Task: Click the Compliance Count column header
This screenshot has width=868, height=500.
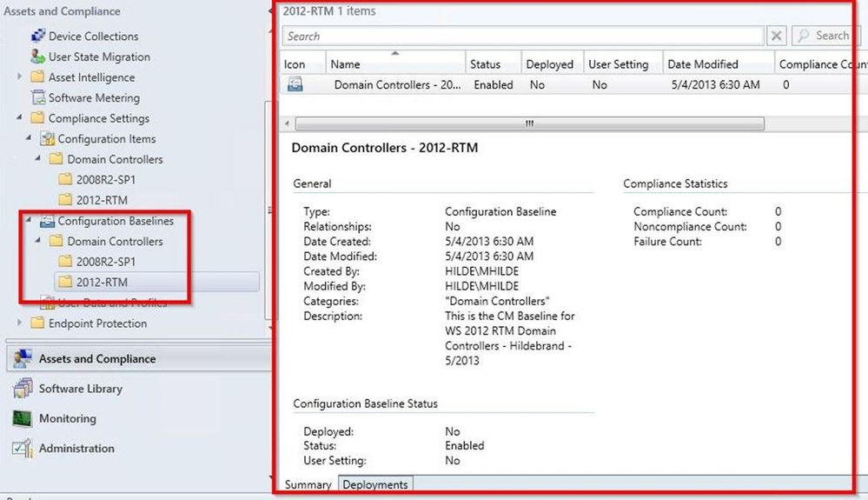Action: [x=821, y=64]
